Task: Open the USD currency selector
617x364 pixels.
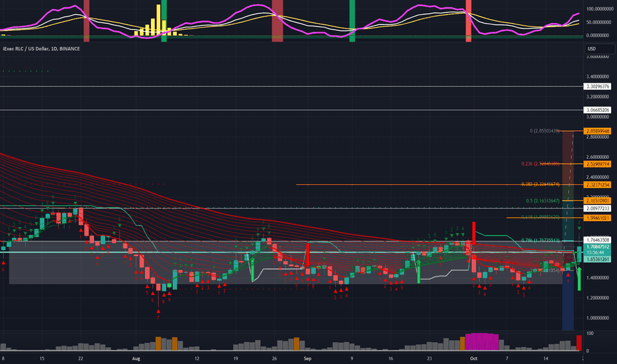Action: click(x=599, y=49)
